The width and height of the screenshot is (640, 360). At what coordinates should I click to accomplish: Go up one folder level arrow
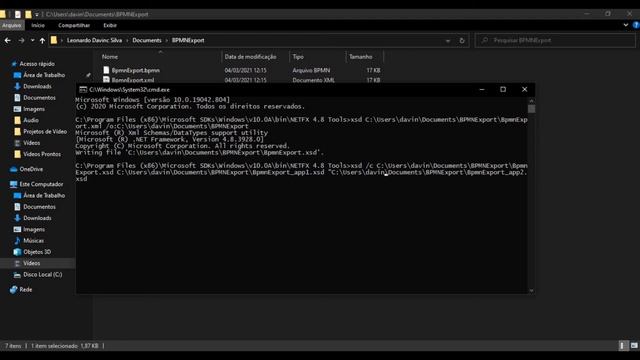[42, 40]
